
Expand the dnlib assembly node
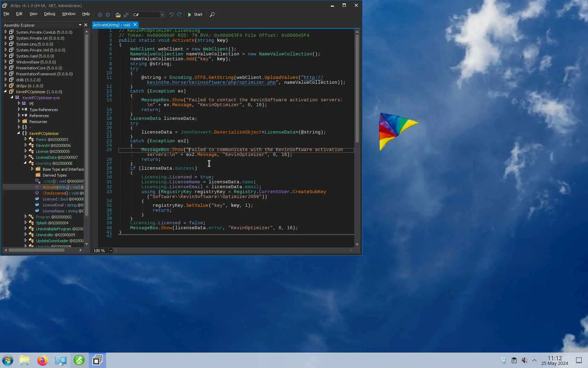5,80
